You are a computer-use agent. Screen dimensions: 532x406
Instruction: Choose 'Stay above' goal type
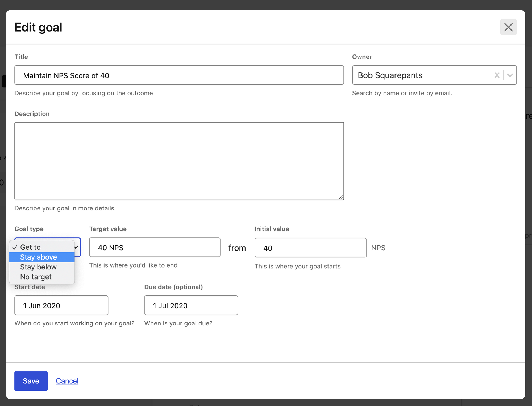click(x=39, y=257)
